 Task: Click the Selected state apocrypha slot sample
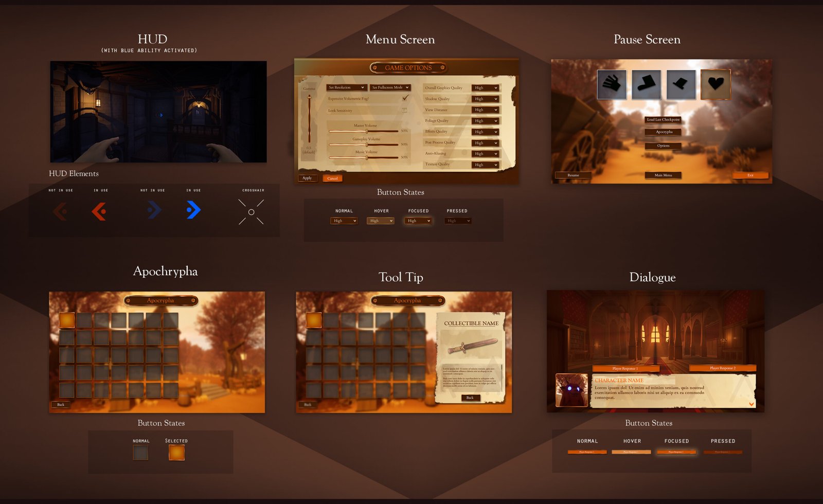176,453
